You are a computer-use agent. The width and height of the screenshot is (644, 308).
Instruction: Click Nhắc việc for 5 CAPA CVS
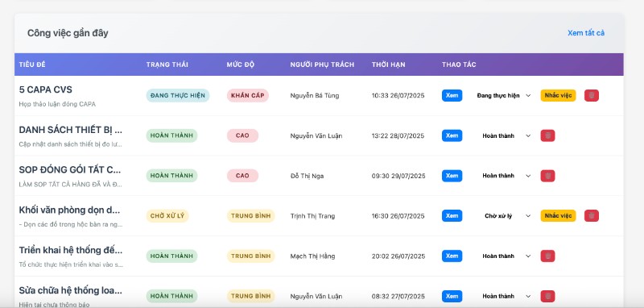tap(558, 95)
